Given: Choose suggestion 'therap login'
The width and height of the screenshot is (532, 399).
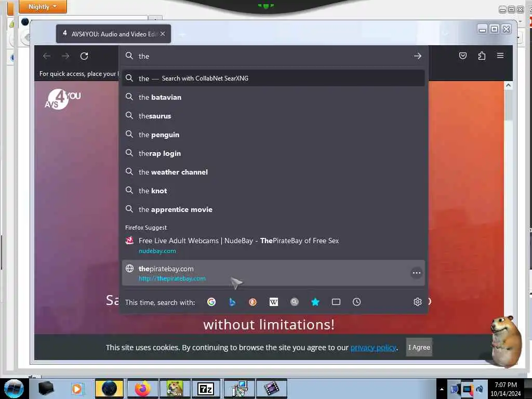Looking at the screenshot, I should 273,153.
